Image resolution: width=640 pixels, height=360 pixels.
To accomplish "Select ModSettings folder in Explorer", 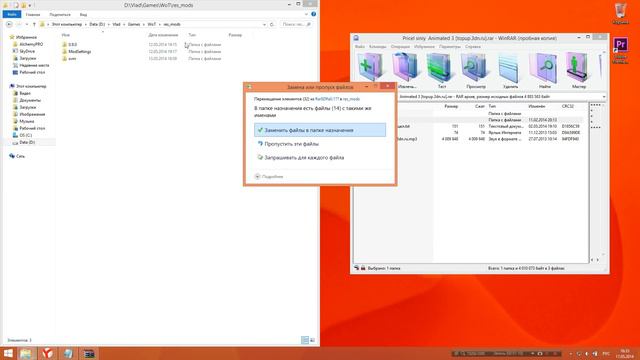I will pos(80,51).
